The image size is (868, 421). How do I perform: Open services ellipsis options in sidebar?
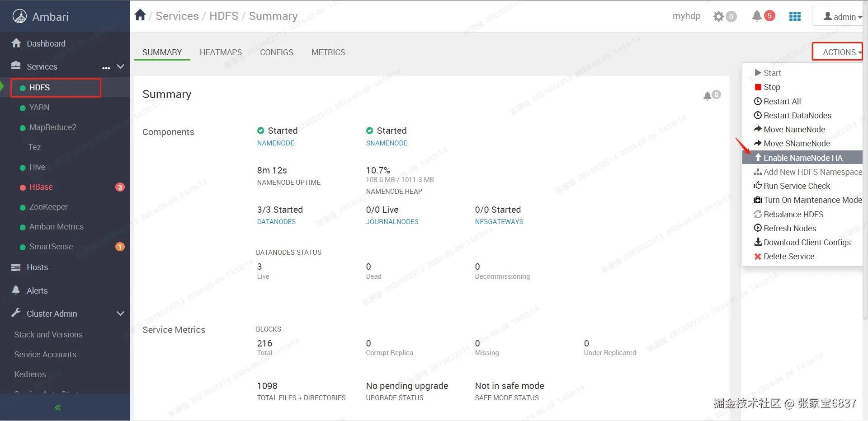[106, 67]
